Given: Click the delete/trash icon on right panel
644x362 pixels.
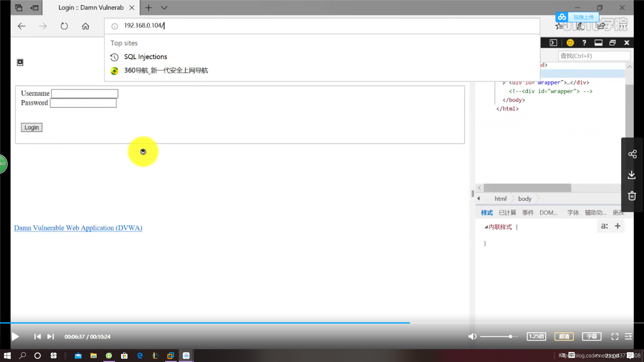Looking at the screenshot, I should pos(633,195).
